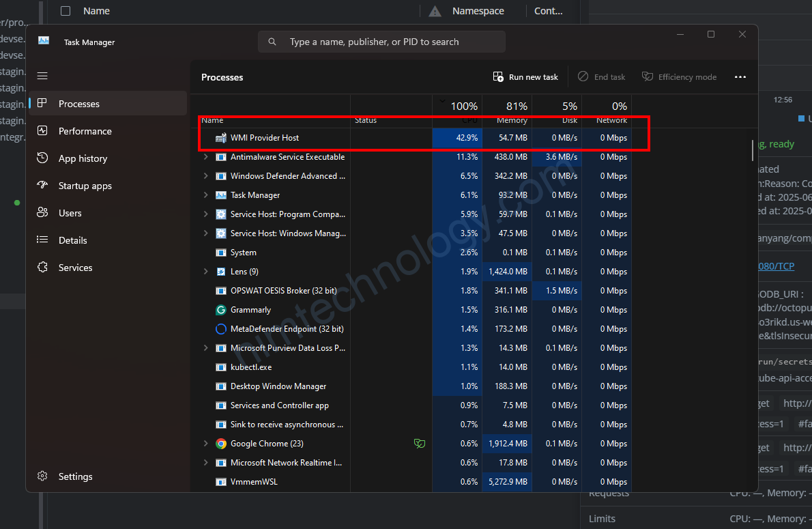Click the Grammarly process icon
This screenshot has width=812, height=529.
[220, 310]
